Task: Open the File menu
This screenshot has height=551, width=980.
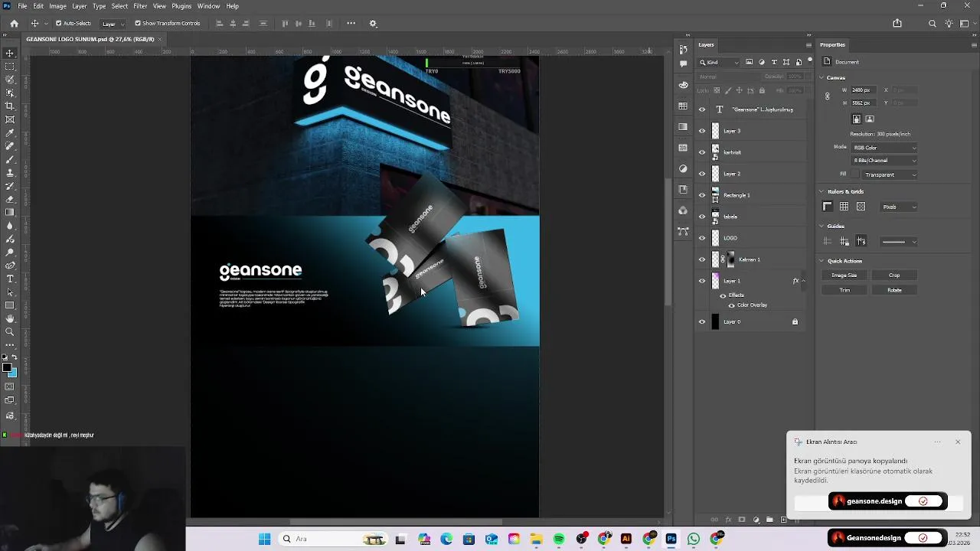Action: pyautogui.click(x=22, y=6)
